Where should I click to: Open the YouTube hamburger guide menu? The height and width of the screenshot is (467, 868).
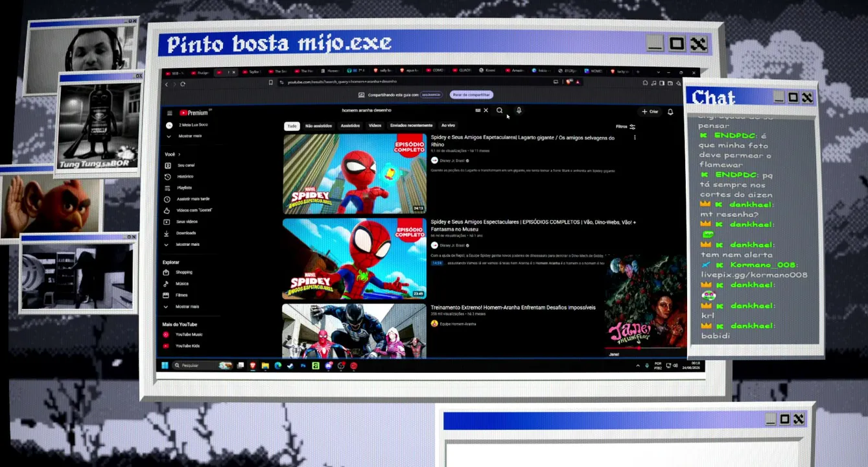coord(170,113)
